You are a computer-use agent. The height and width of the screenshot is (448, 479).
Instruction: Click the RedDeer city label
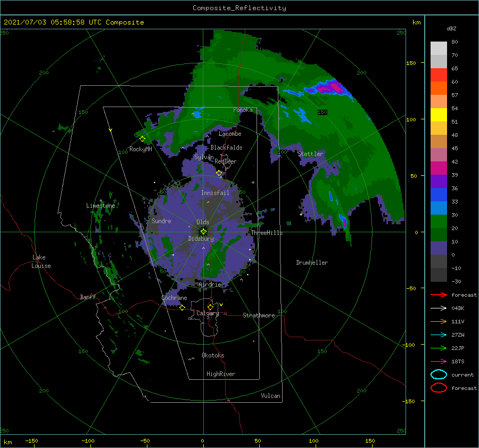[x=226, y=161]
